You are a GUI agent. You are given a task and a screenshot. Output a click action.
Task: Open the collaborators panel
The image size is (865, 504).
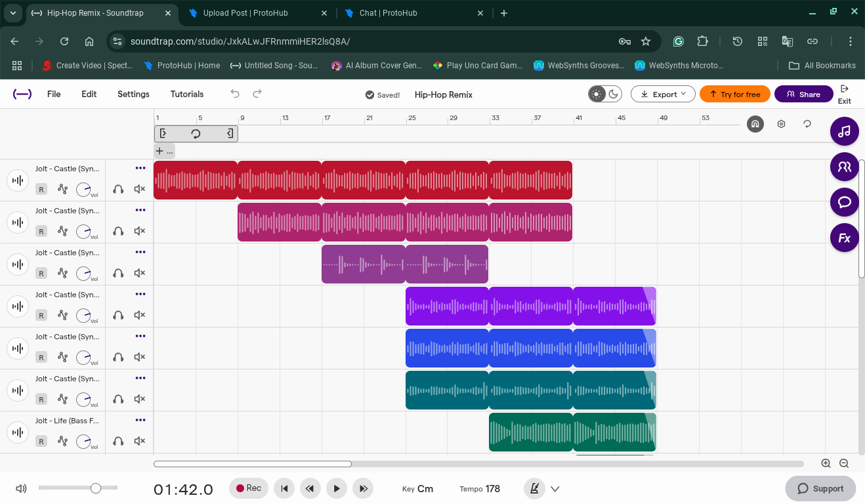(x=844, y=167)
